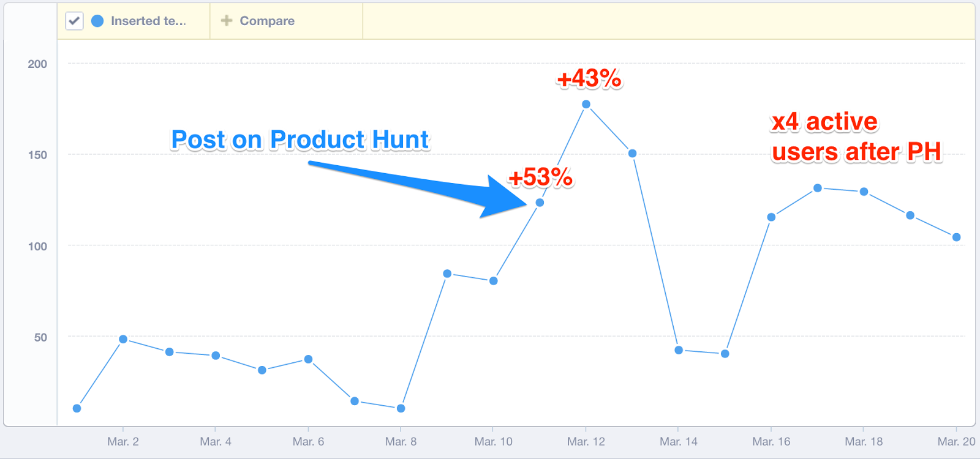Click the 200 y-axis label
This screenshot has height=459, width=980.
[x=37, y=64]
